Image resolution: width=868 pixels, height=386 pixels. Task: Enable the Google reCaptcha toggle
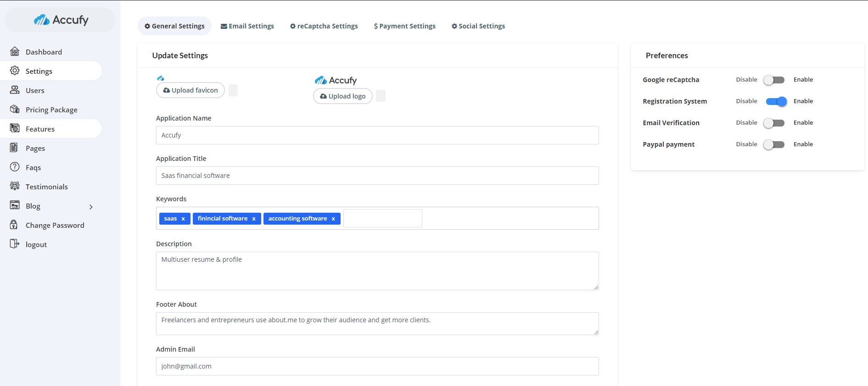(774, 80)
